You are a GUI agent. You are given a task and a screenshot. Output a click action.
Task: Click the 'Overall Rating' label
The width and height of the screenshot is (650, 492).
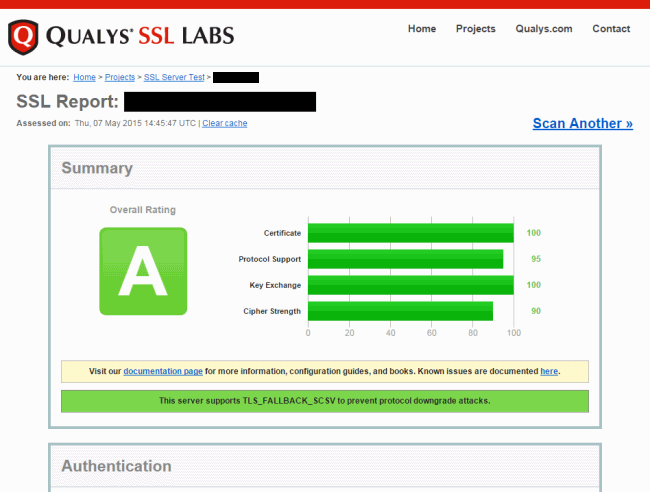click(143, 210)
